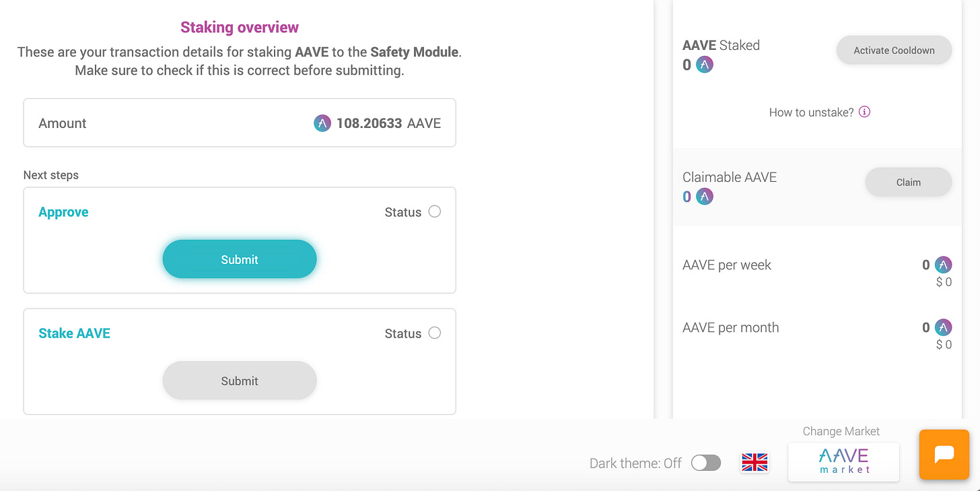Toggle the Dark theme switch
The image size is (980, 491).
pyautogui.click(x=706, y=463)
